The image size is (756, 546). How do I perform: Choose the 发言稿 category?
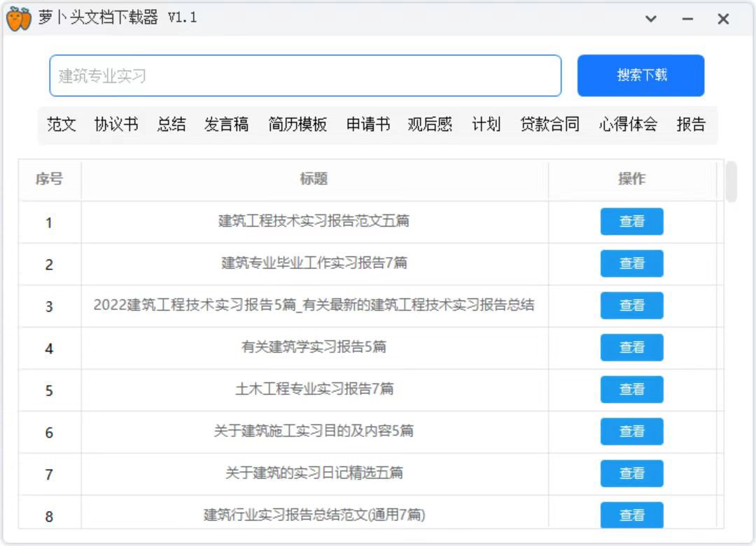(226, 125)
